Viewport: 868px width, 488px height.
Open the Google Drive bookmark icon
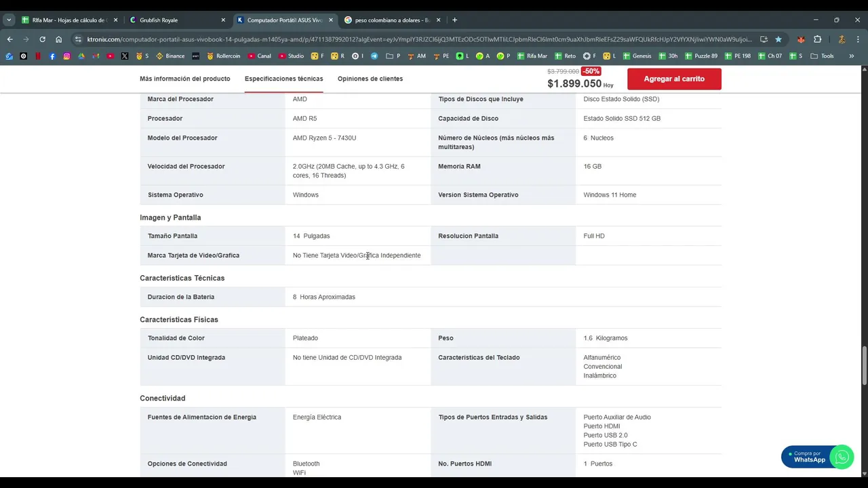(x=81, y=56)
